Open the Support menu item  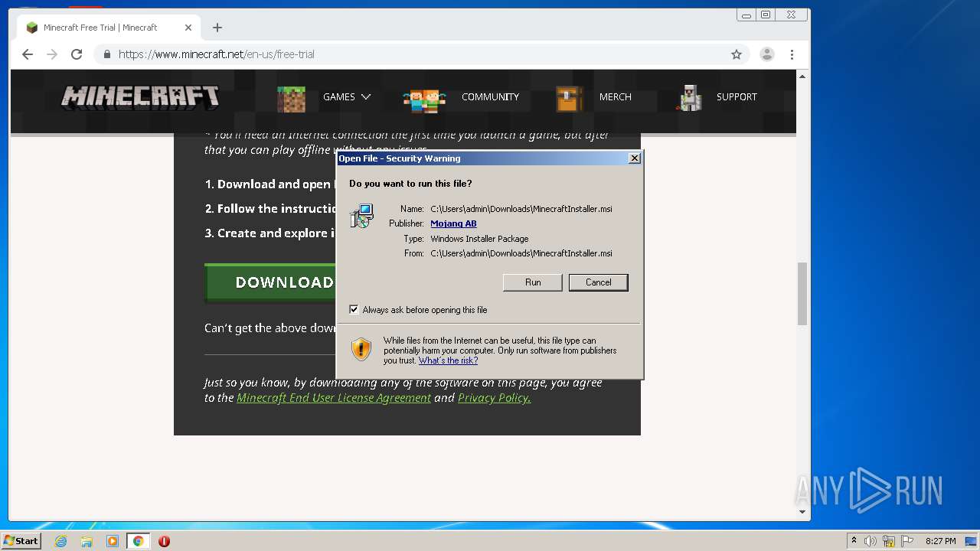[x=737, y=97]
